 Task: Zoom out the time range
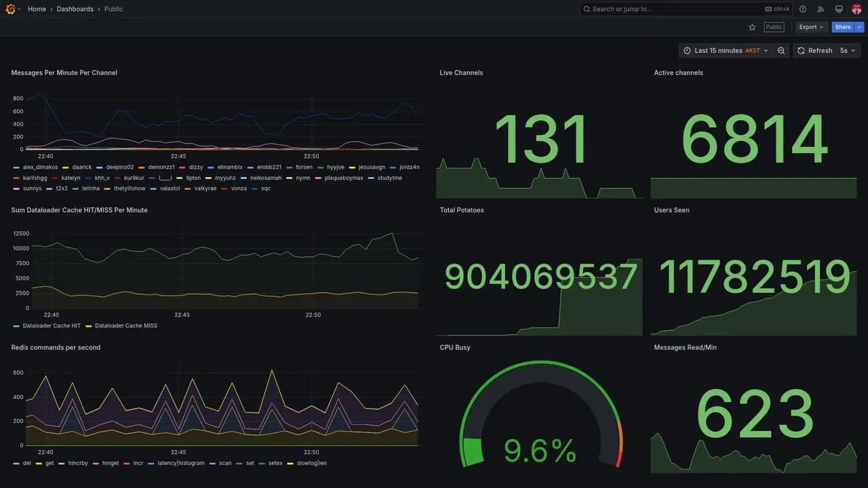(x=781, y=51)
